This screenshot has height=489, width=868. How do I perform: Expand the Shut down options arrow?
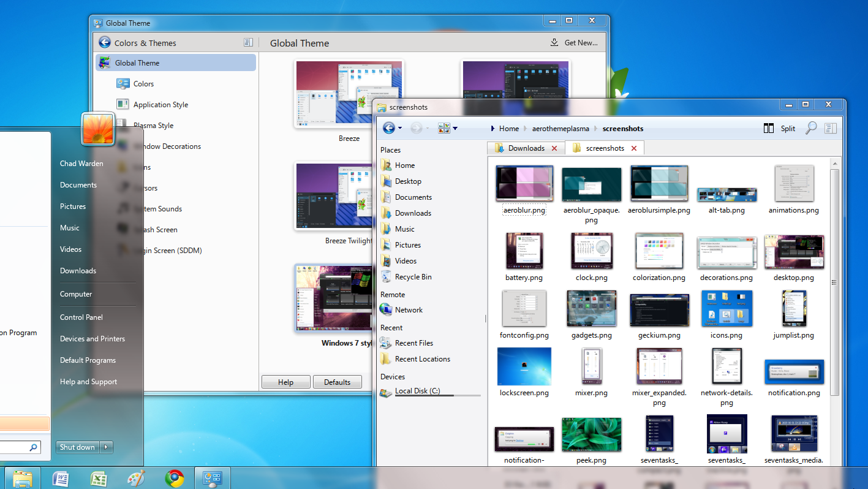[x=107, y=447]
